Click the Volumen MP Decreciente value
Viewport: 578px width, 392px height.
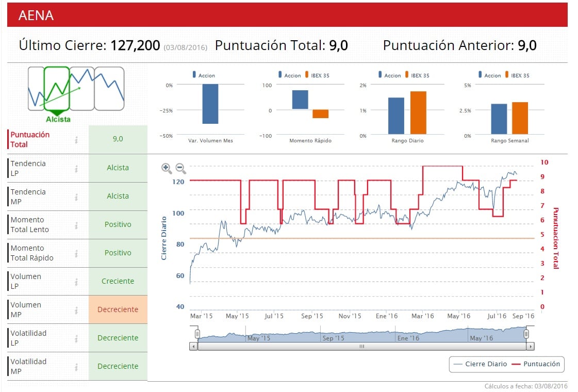tap(118, 309)
